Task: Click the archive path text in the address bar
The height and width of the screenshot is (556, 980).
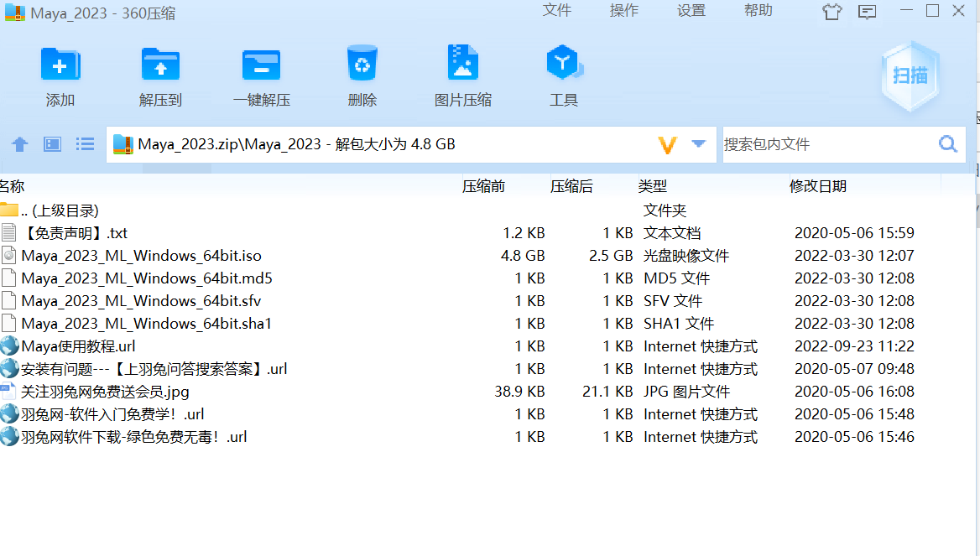Action: click(296, 144)
